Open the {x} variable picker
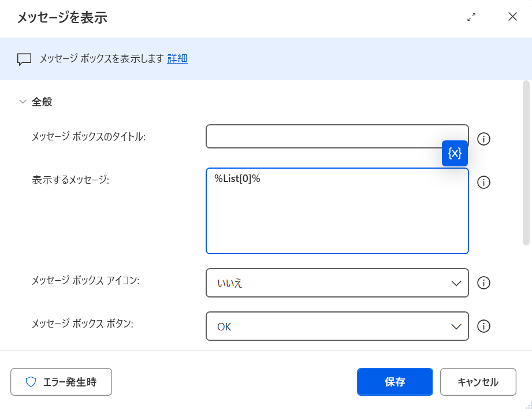The image size is (532, 409). tap(455, 153)
